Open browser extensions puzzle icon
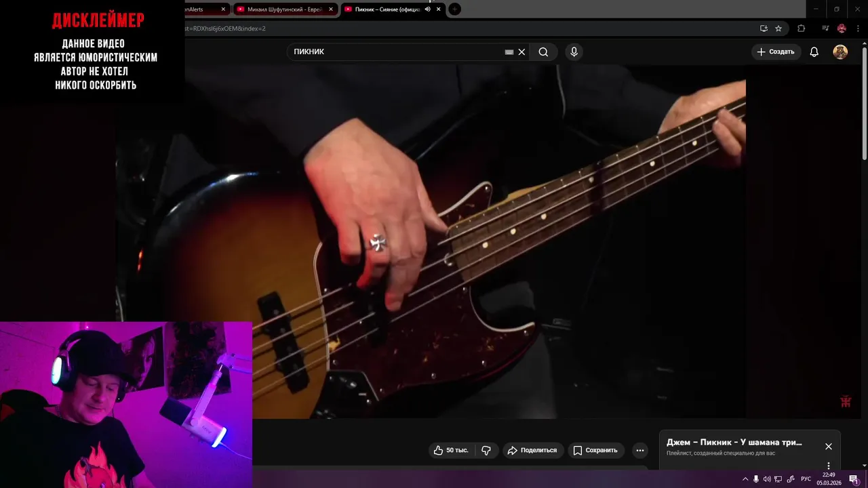The height and width of the screenshot is (488, 868). 801,28
